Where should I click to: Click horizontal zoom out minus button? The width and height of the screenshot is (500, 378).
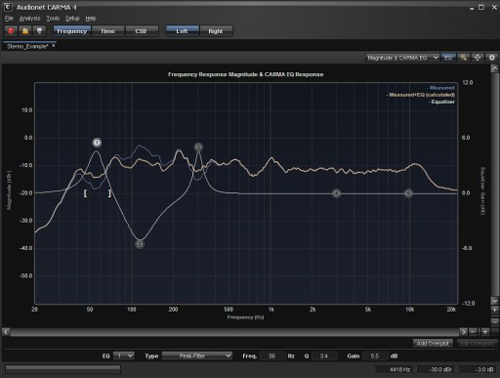tap(473, 332)
